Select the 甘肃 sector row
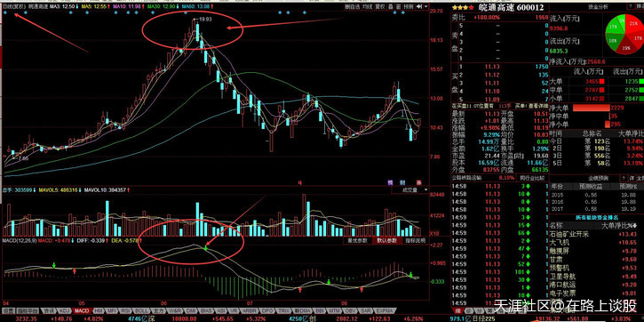This screenshot has width=644, height=322. click(x=597, y=259)
